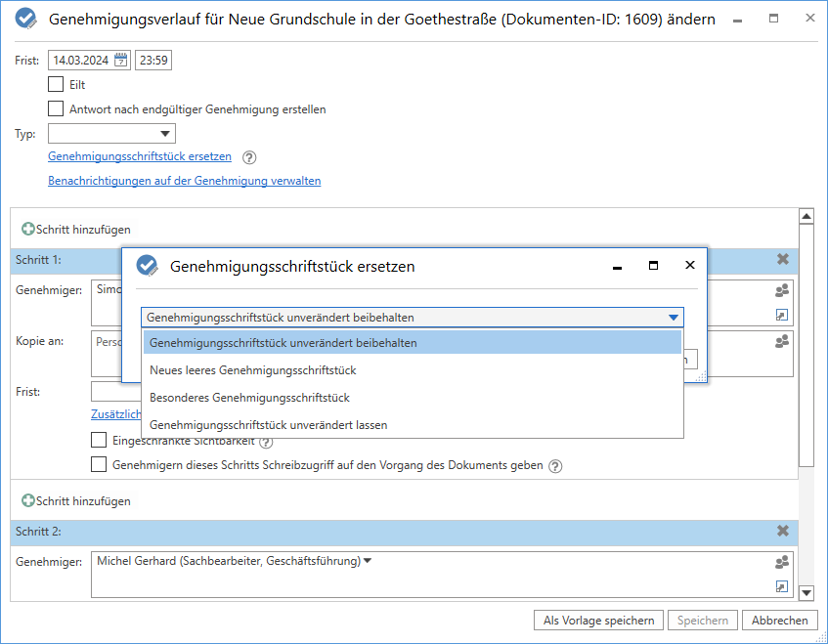Viewport: 828px width, 644px height.
Task: Open person picker for Kopie an field
Action: (781, 342)
